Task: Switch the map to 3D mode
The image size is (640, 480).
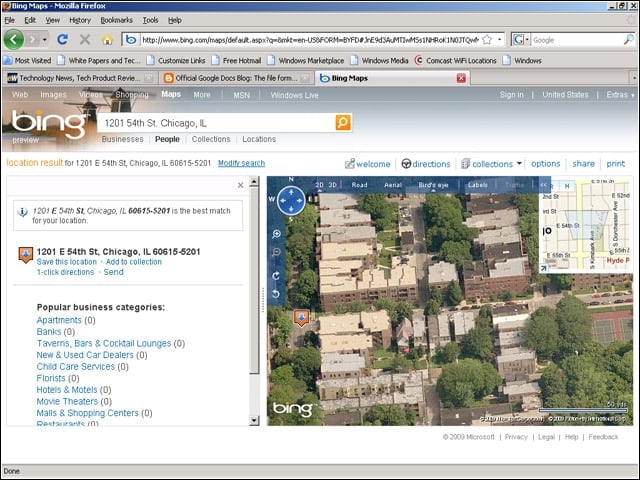Action: (x=333, y=185)
